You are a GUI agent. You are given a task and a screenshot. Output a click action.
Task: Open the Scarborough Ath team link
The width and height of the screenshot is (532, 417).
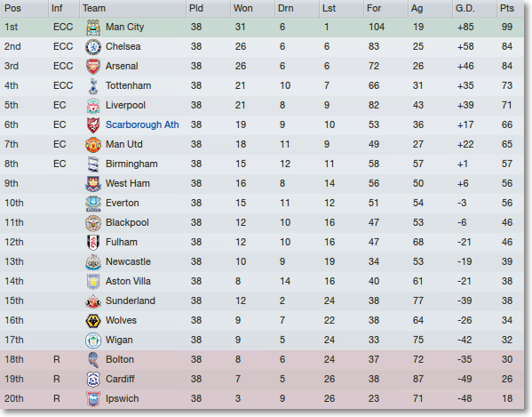(x=142, y=125)
